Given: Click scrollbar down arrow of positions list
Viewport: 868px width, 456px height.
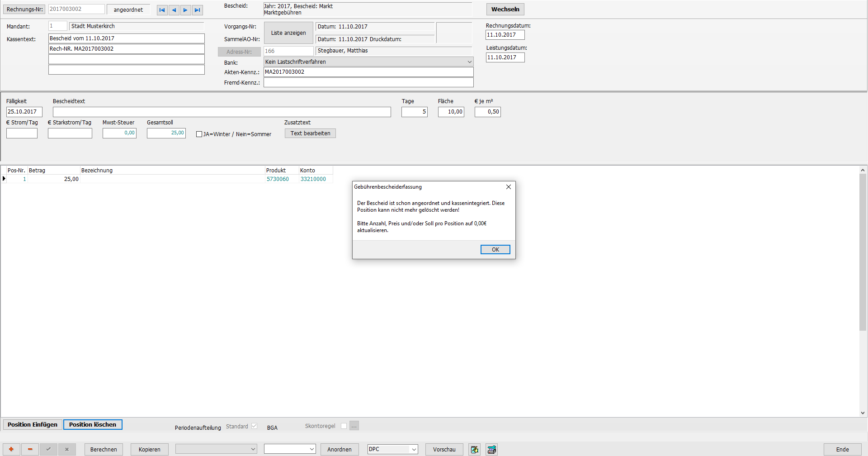Looking at the screenshot, I should point(863,413).
